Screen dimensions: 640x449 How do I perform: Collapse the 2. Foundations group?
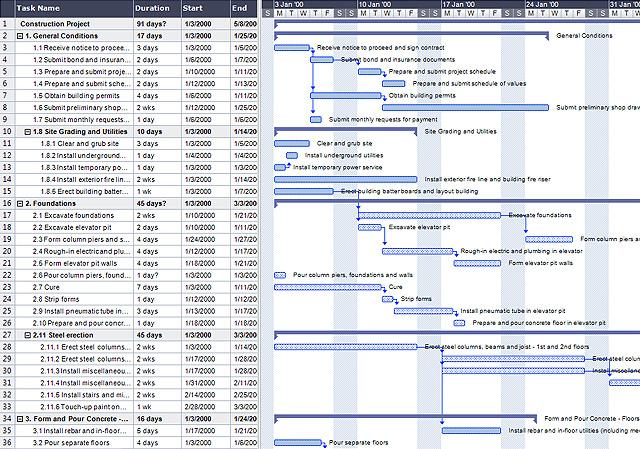click(x=20, y=204)
